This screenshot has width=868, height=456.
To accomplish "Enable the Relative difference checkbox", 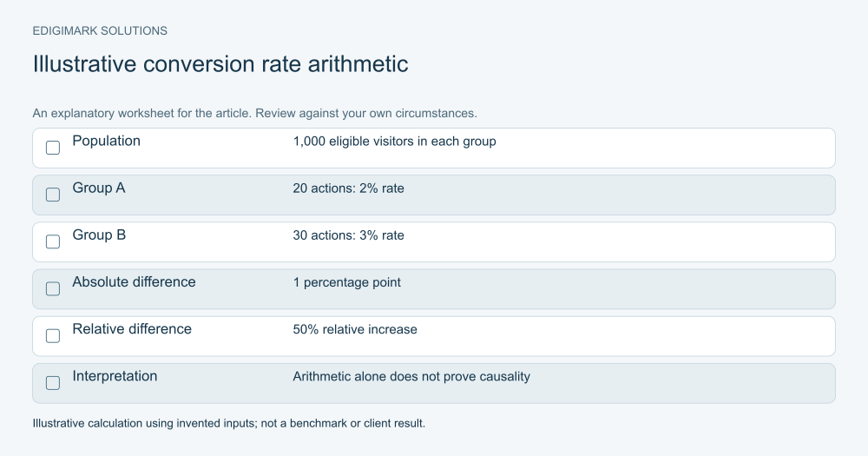I will click(x=53, y=336).
